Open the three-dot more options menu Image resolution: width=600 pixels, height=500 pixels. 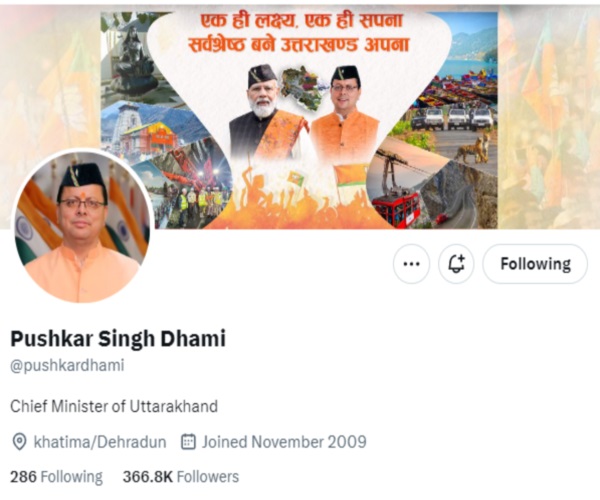411,264
